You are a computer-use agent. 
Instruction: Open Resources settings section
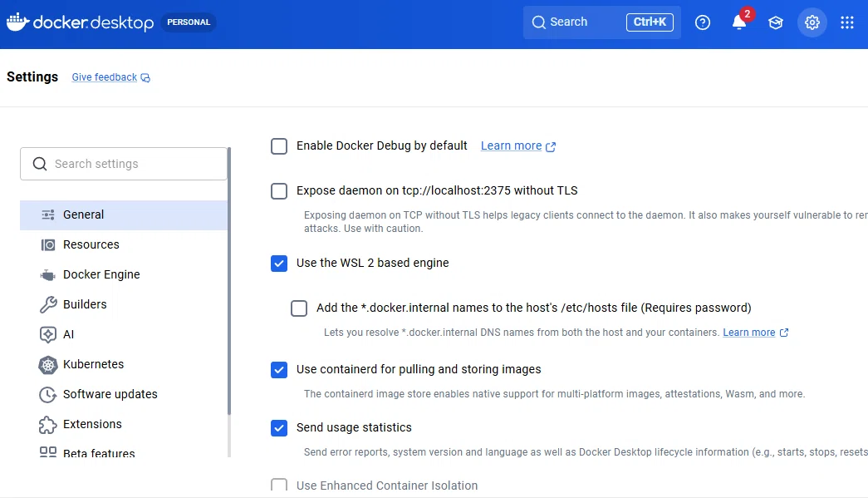pos(124,245)
